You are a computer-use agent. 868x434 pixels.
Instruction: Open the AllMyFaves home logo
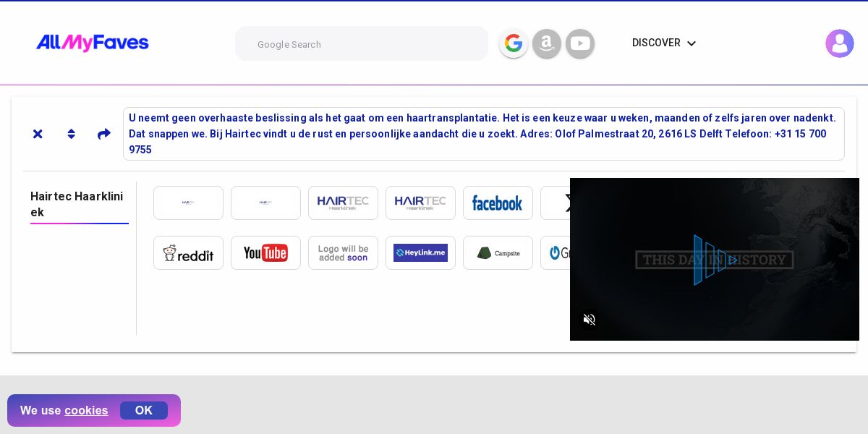click(x=93, y=43)
